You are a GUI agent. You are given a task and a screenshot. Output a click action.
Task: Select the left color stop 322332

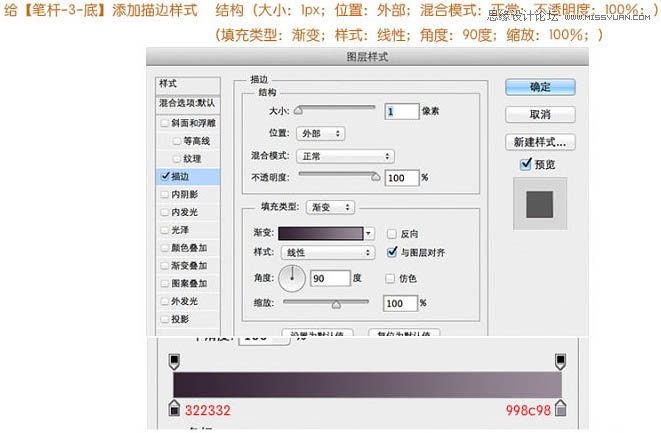tap(174, 408)
